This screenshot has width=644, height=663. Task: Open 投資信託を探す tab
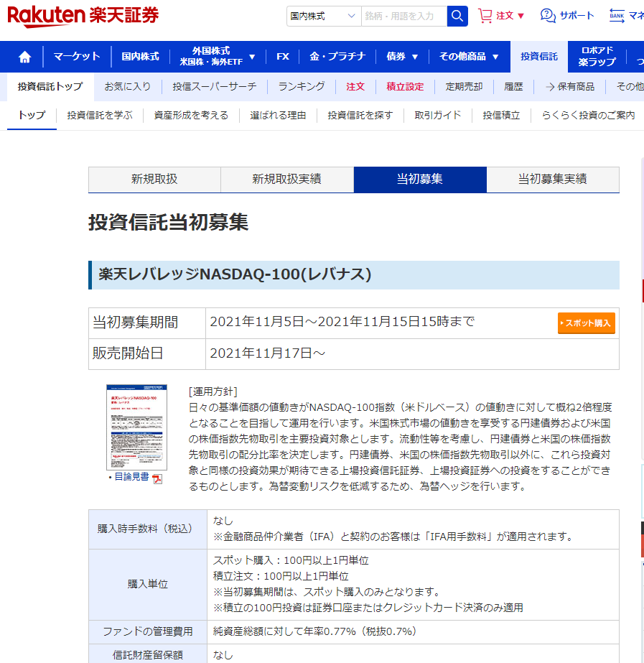[x=360, y=116]
